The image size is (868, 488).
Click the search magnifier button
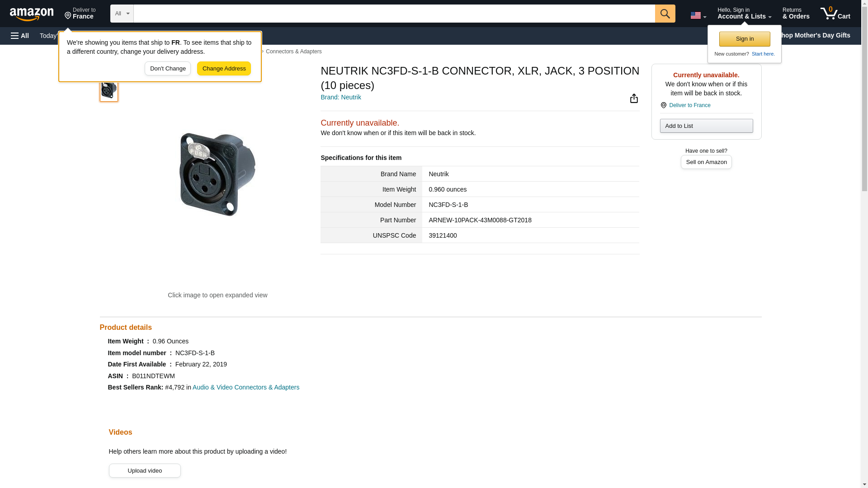click(x=665, y=14)
